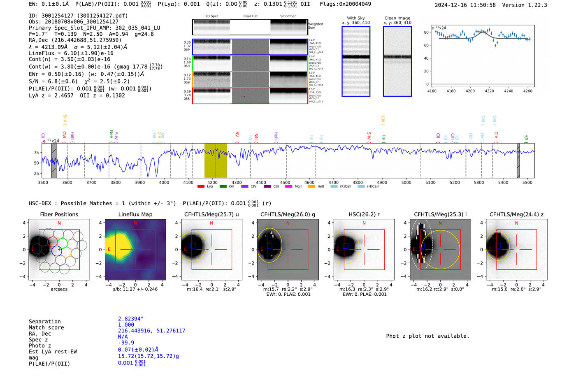The width and height of the screenshot is (576, 392).
Task: Select the HSC(26.2) r cutout
Action: (x=364, y=249)
